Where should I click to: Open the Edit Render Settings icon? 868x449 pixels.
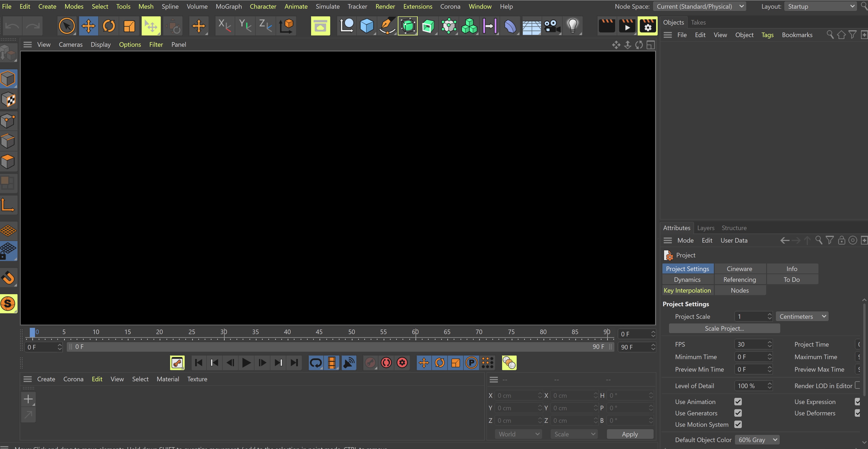click(x=647, y=26)
